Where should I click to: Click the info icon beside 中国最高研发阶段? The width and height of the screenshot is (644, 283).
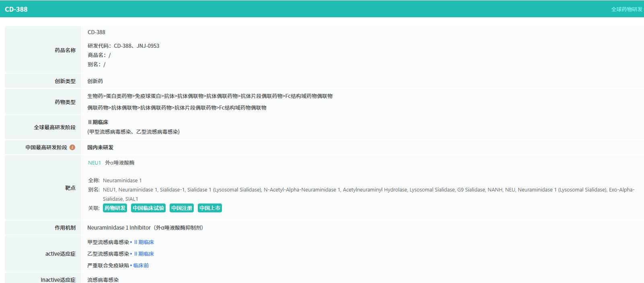(x=72, y=147)
